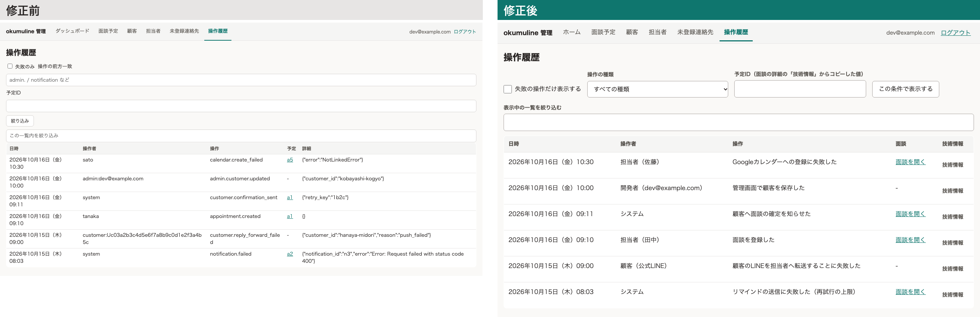Switch to 面談予定 tab in 修正後 panel
Screen dimensions: 980x317
click(x=603, y=32)
